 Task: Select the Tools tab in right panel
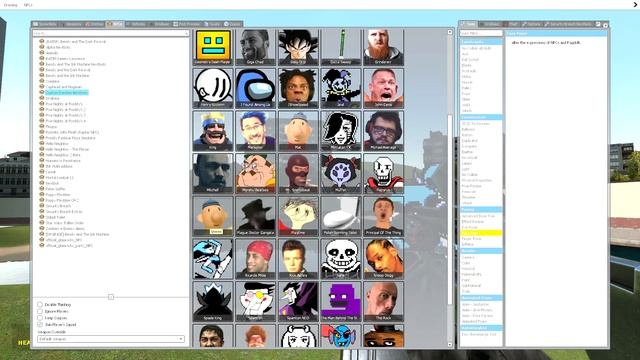point(468,24)
